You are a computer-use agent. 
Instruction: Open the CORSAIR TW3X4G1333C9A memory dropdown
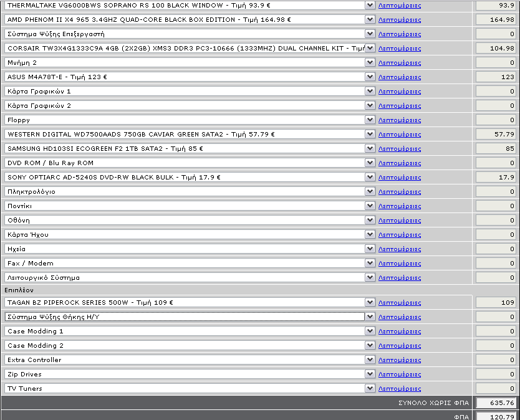190,48
